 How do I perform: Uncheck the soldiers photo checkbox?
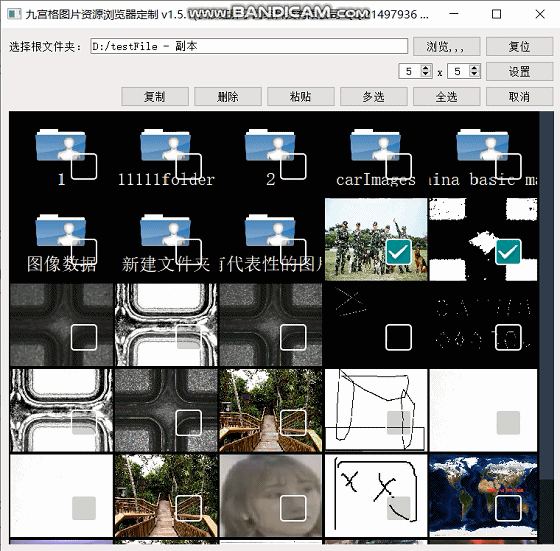(x=399, y=252)
